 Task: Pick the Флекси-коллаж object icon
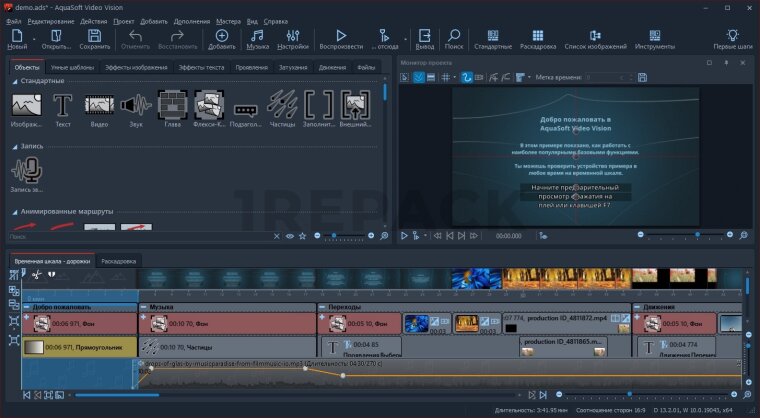[209, 106]
